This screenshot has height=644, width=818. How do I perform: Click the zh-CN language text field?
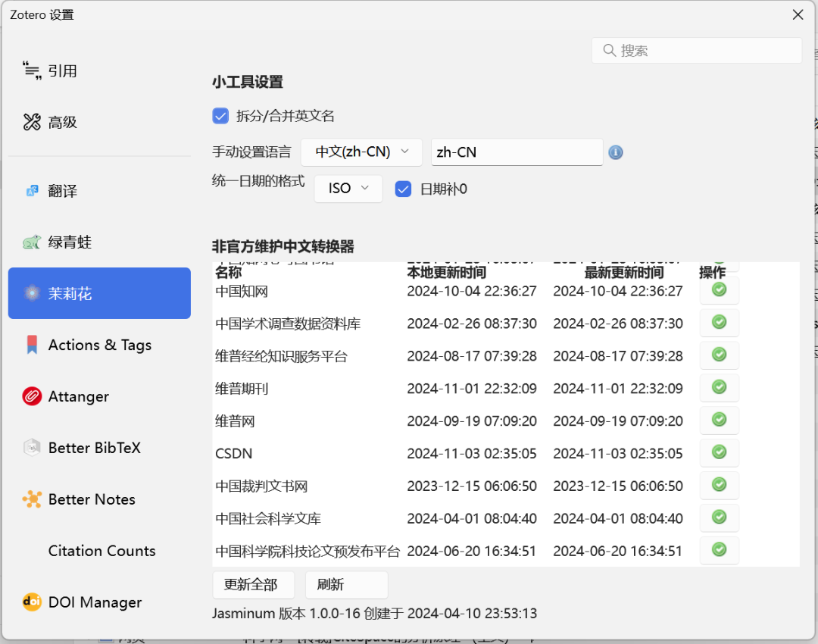[517, 152]
